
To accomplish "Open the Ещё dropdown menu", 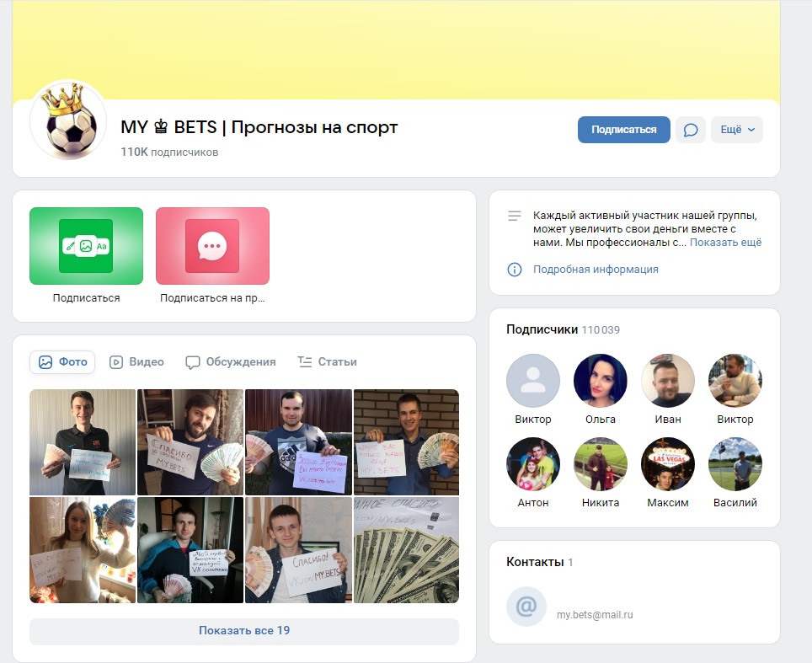I will [x=737, y=130].
